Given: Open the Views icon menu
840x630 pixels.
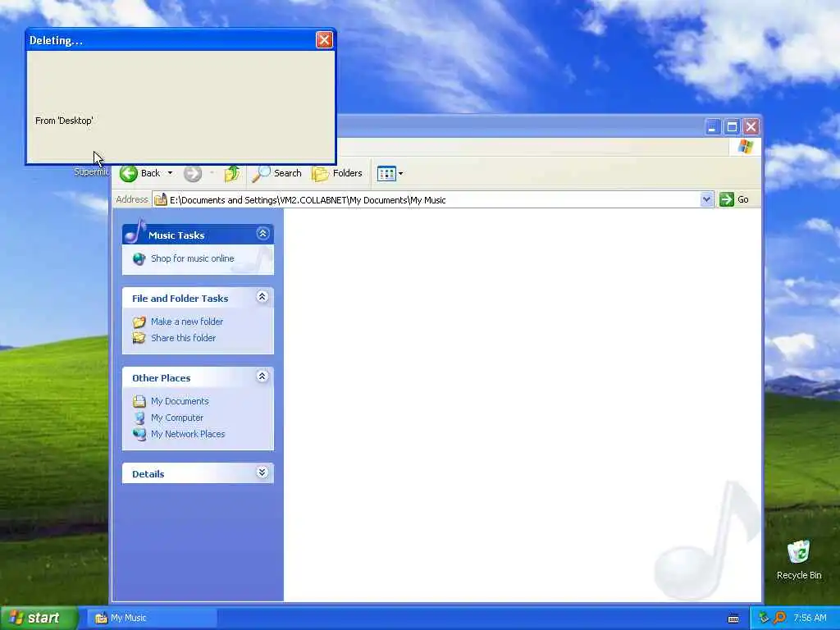Looking at the screenshot, I should [x=390, y=173].
